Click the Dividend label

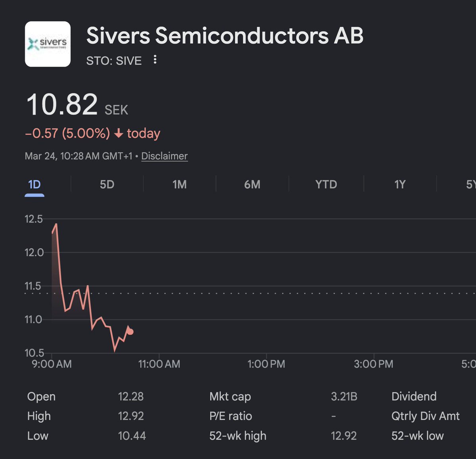tap(414, 396)
